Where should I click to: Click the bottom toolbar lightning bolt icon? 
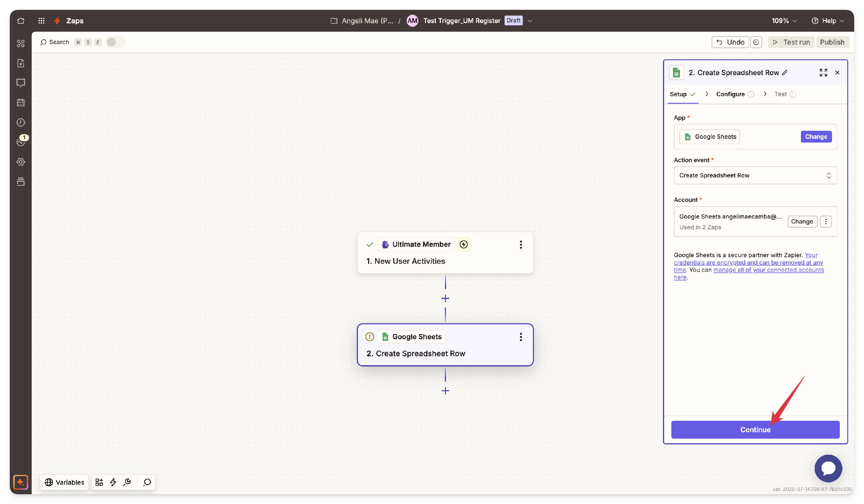[x=113, y=482]
